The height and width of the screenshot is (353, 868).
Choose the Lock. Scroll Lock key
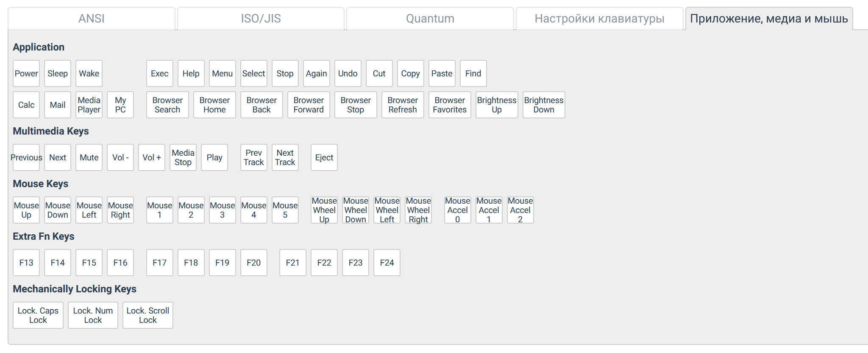148,315
